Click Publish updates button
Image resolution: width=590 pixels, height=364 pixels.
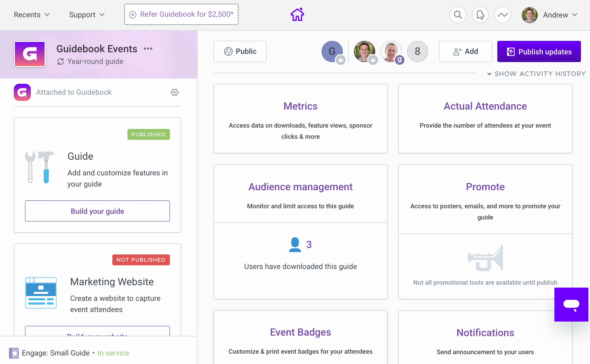point(539,51)
